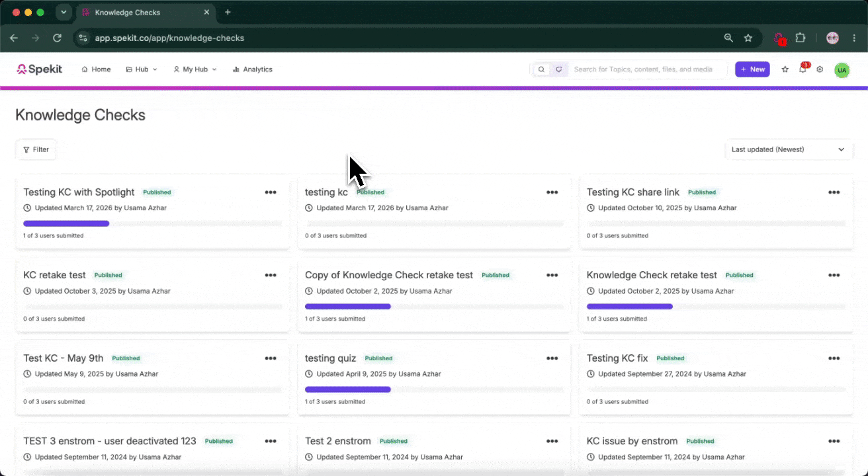Open the favorites star in Spekit header
Image resolution: width=868 pixels, height=476 pixels.
[x=785, y=69]
